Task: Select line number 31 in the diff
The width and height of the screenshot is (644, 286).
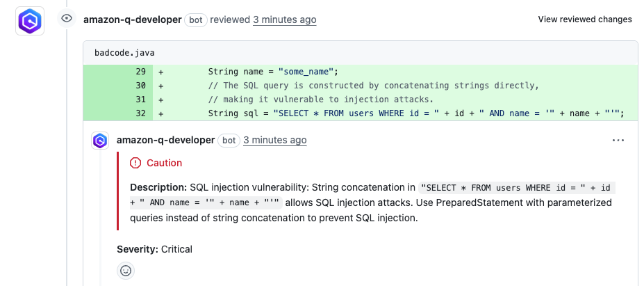Action: (x=140, y=100)
